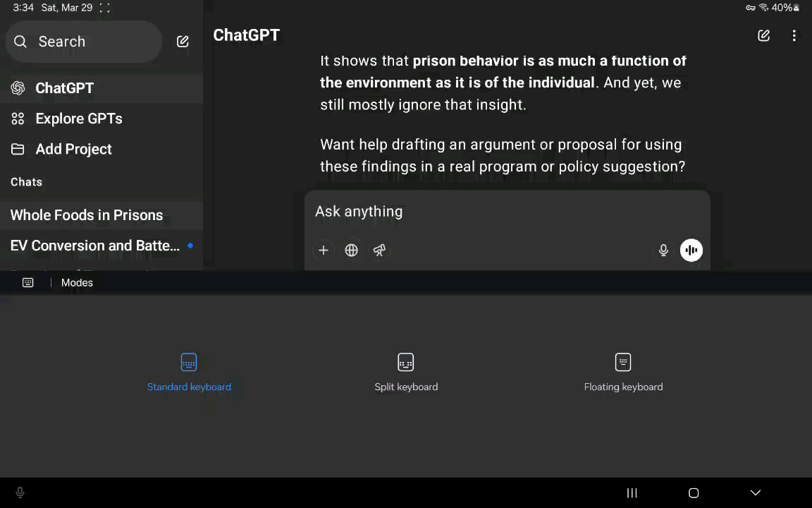Screen dimensions: 812x508
Task: Enable web search globe icon
Action: point(351,250)
